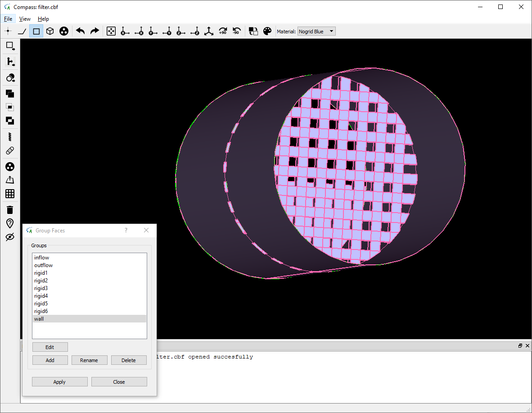Click the swap colors icon
Screen dimensions: 532x413
pos(253,31)
